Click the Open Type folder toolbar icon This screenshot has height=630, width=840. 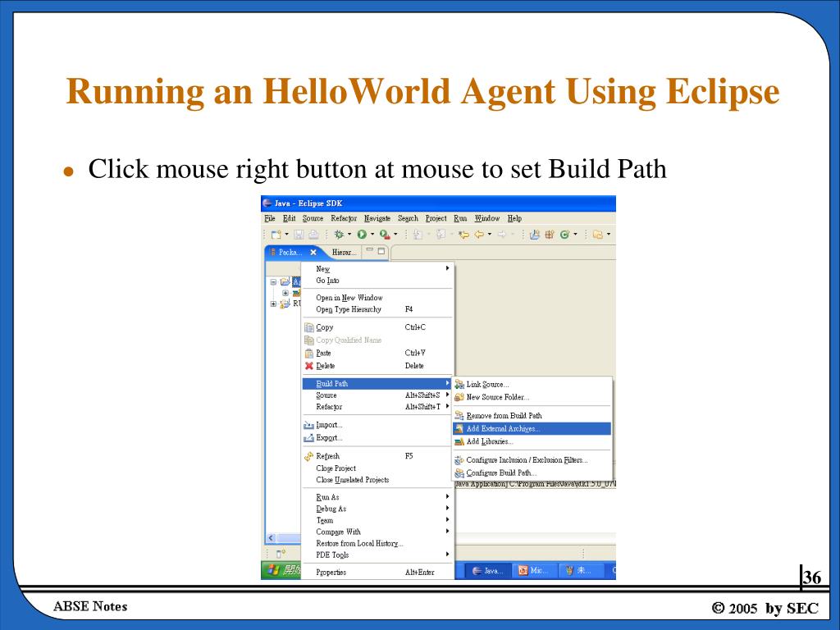point(597,234)
